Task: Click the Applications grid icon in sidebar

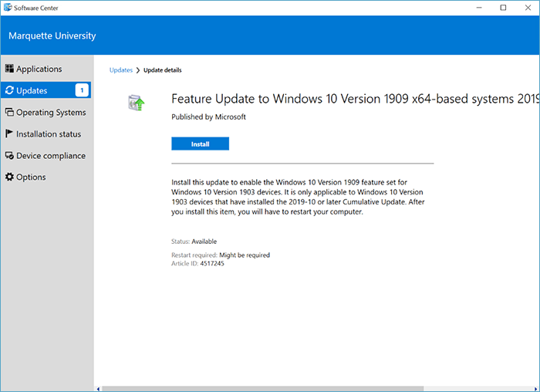Action: pos(9,69)
